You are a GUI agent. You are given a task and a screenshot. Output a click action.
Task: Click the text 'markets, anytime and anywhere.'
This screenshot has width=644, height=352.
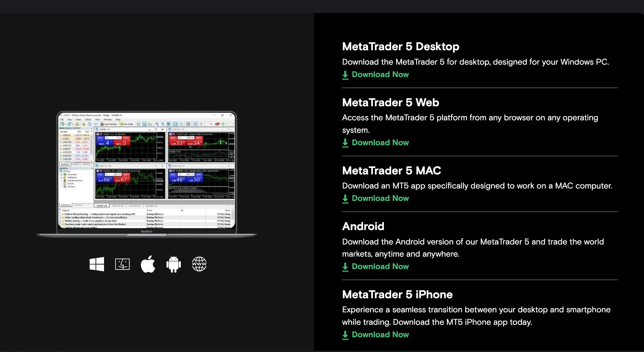pyautogui.click(x=401, y=254)
